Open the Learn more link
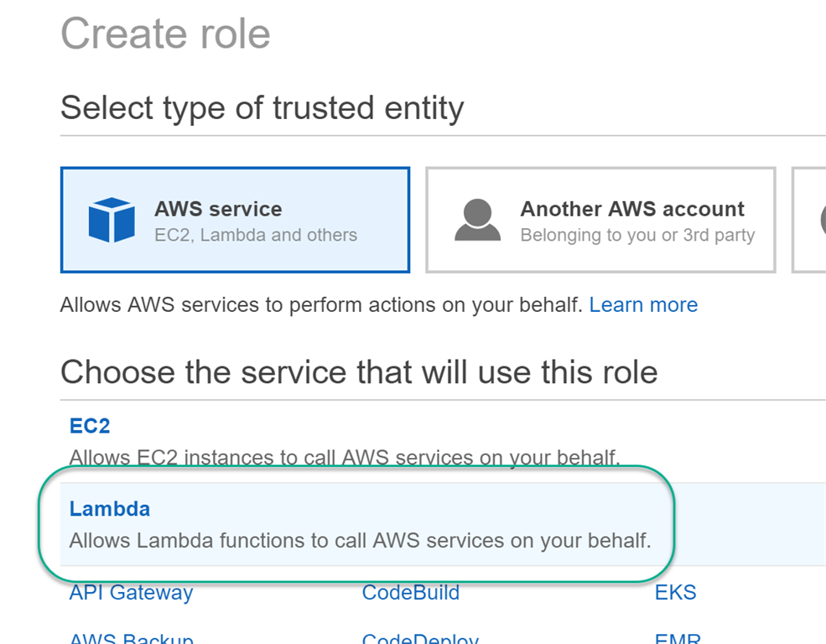Viewport: 826px width, 644px height. pyautogui.click(x=643, y=304)
